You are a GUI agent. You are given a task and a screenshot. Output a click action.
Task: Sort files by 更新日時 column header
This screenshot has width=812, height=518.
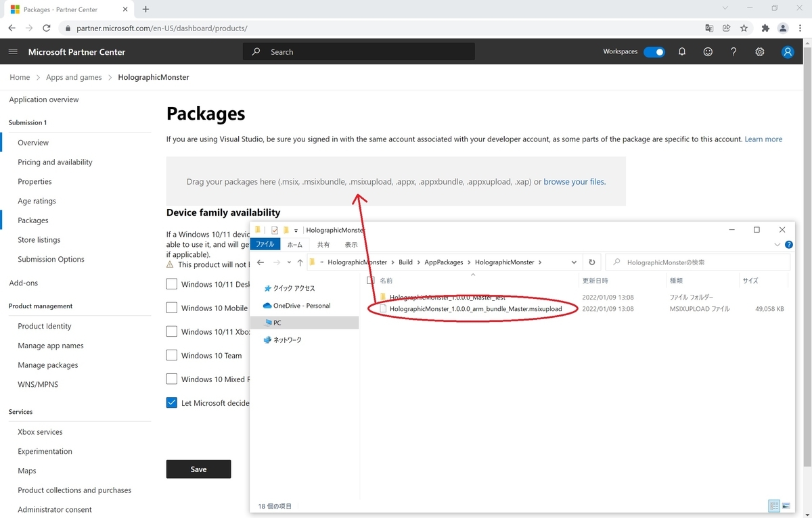595,281
